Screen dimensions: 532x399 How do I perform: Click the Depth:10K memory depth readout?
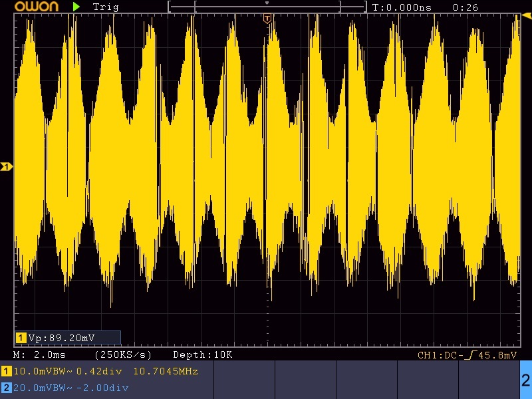pyautogui.click(x=203, y=355)
